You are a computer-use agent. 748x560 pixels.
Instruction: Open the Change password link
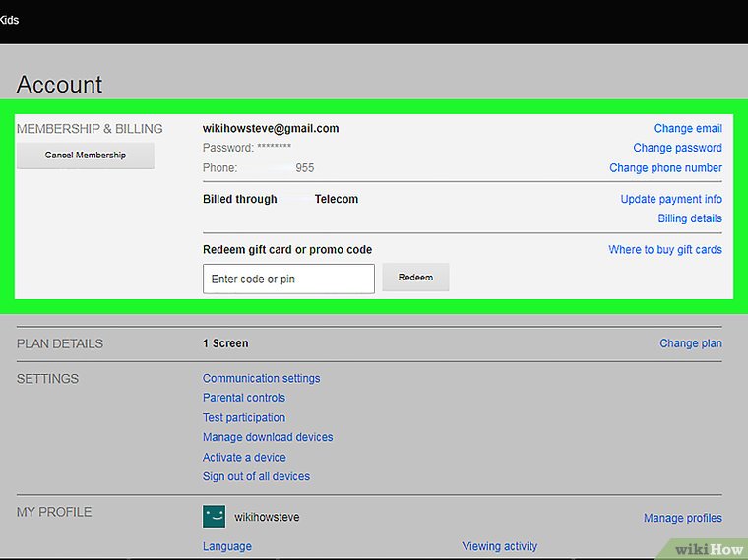677,148
